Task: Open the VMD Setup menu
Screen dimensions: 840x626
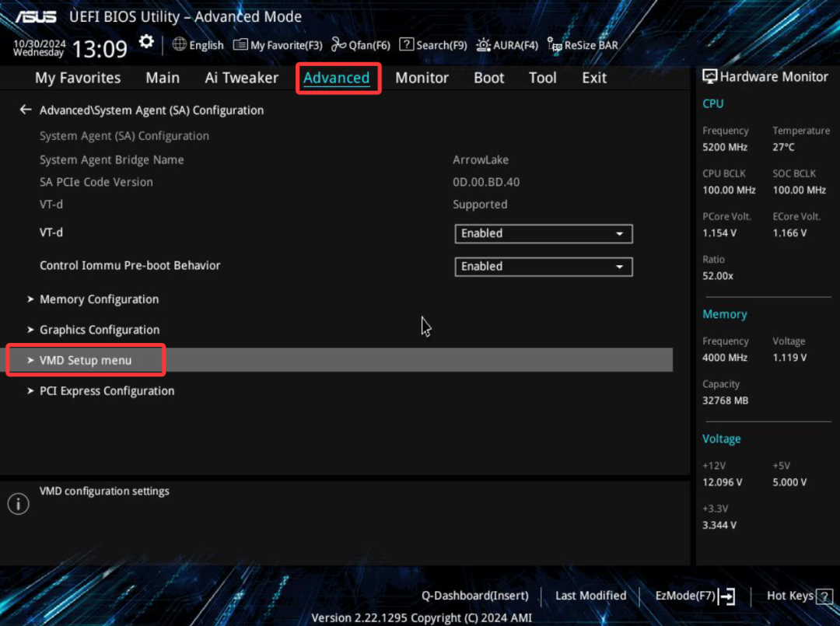Action: (x=86, y=360)
